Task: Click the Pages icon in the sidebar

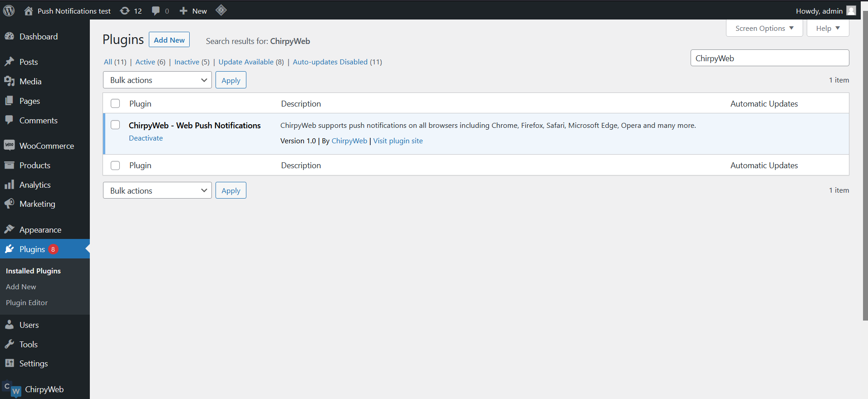Action: click(x=10, y=101)
